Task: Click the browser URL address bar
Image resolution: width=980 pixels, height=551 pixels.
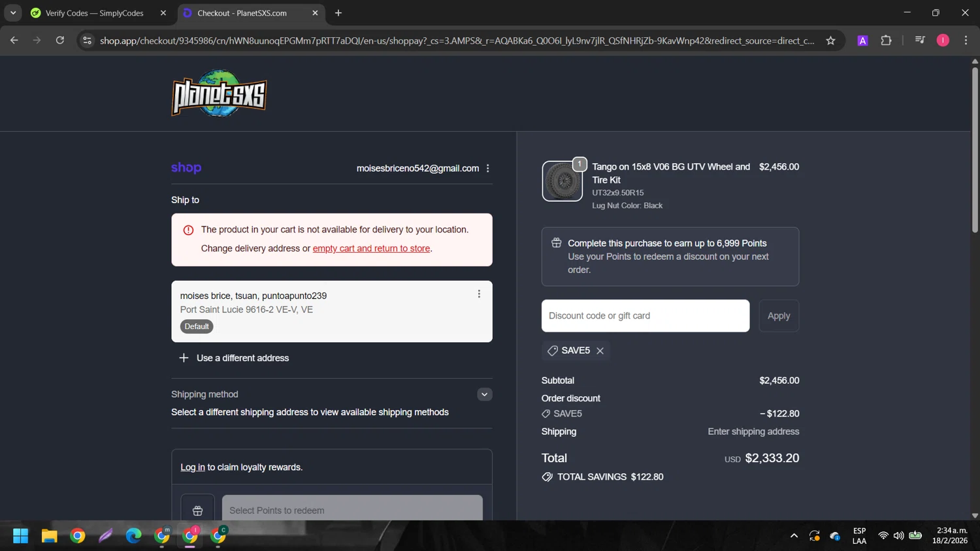Action: [x=457, y=40]
